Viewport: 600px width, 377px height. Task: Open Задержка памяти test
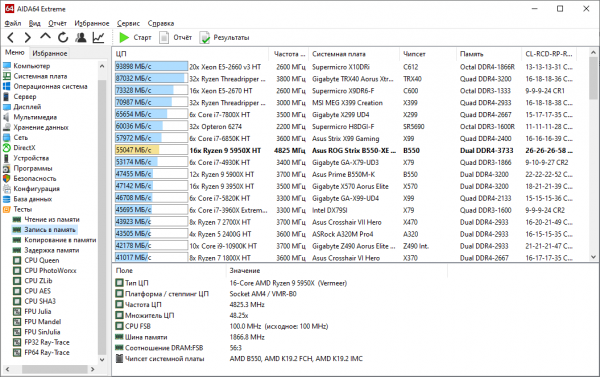pos(52,250)
